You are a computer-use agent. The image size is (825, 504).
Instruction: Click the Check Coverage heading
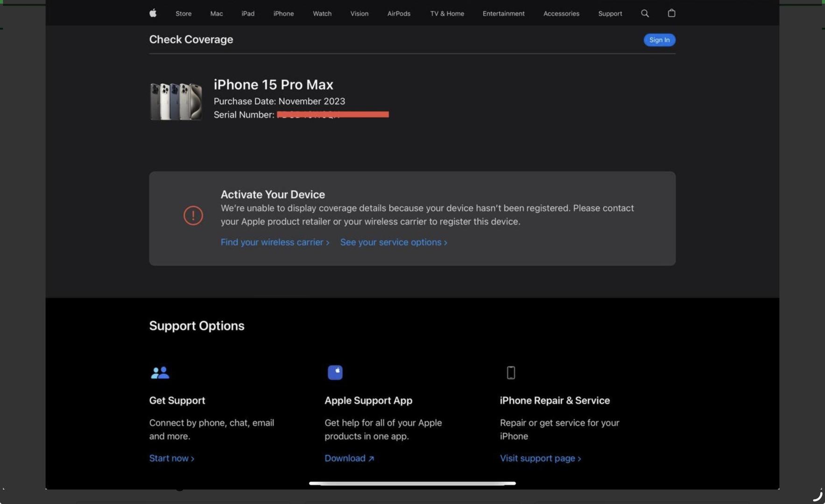[x=191, y=39]
